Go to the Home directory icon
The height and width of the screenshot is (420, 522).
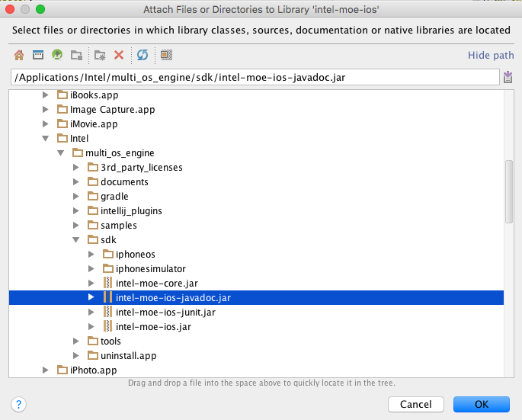[19, 55]
